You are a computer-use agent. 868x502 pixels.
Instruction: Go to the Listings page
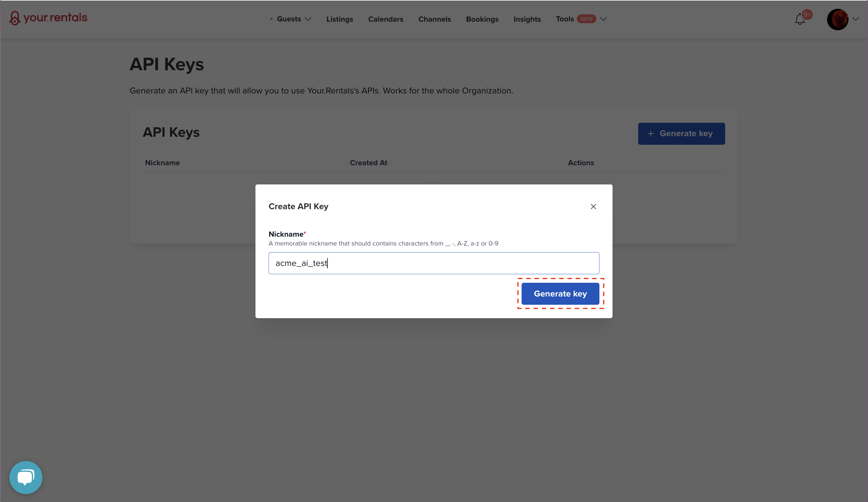pos(340,19)
